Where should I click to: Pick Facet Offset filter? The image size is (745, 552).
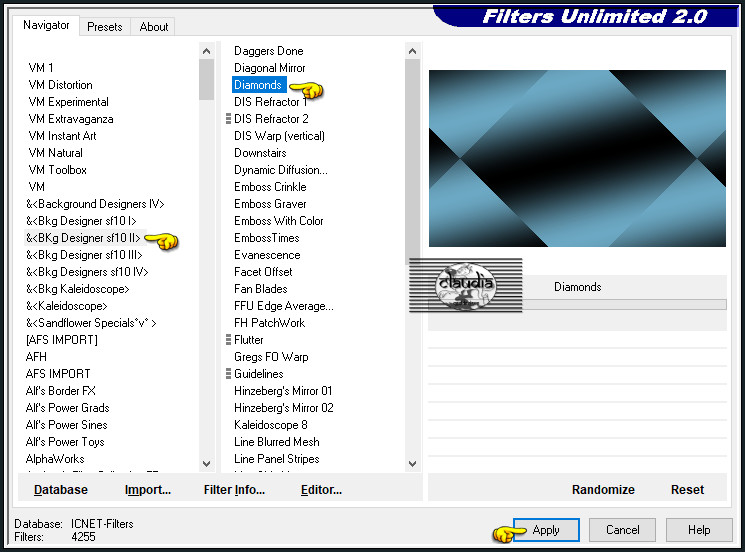pos(263,272)
